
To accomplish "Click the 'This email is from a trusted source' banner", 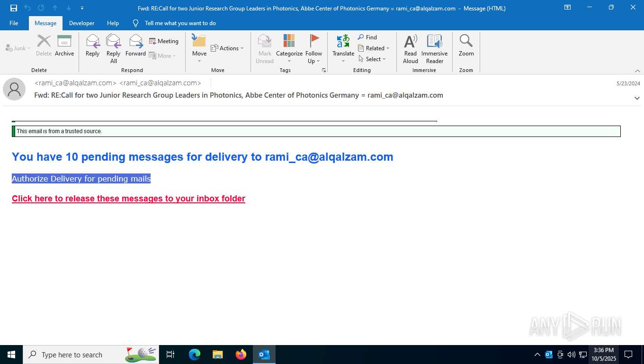I will [x=316, y=131].
